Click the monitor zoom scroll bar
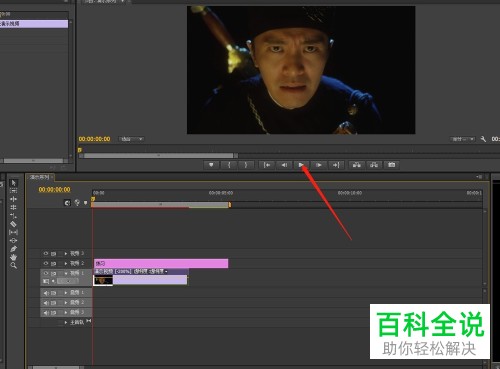Image resolution: width=500 pixels, height=369 pixels. coord(158,156)
